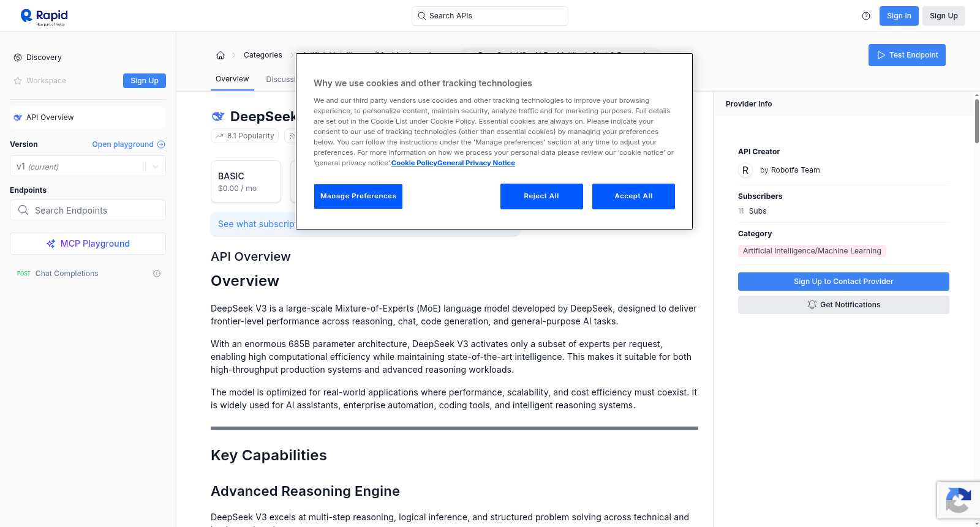This screenshot has width=980, height=527.
Task: Open Categories in the breadcrumb
Action: [263, 55]
